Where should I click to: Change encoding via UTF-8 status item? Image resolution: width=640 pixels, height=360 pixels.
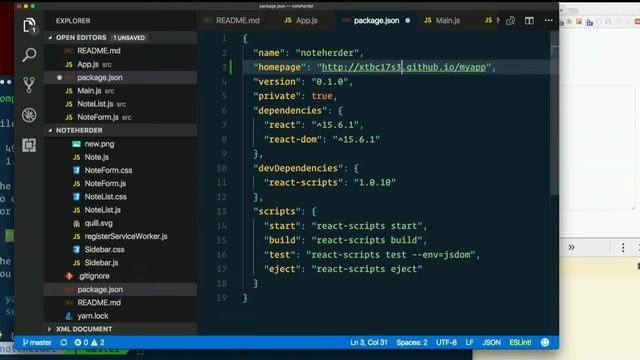[446, 342]
